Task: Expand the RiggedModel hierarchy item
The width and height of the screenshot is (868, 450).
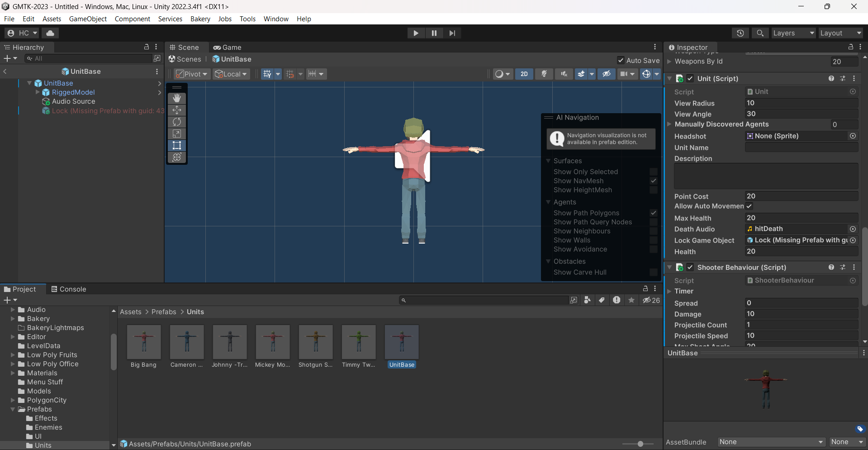Action: coord(38,92)
